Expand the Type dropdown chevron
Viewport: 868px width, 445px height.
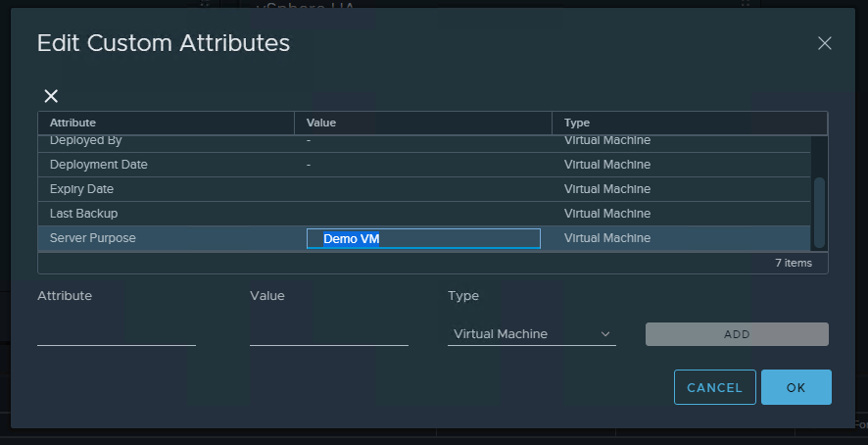pos(604,334)
